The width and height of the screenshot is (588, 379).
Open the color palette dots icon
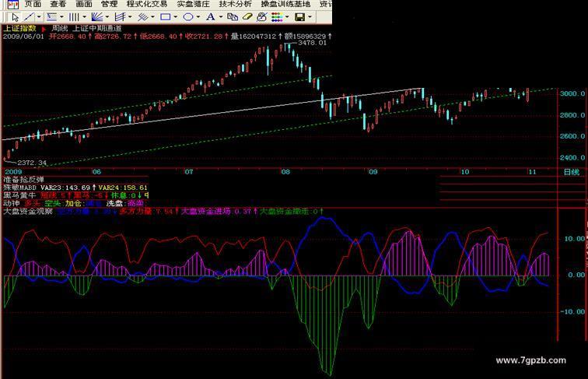277,17
